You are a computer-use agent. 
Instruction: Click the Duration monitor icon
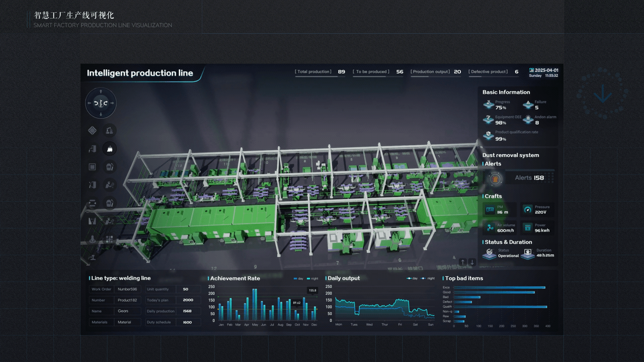coord(527,253)
